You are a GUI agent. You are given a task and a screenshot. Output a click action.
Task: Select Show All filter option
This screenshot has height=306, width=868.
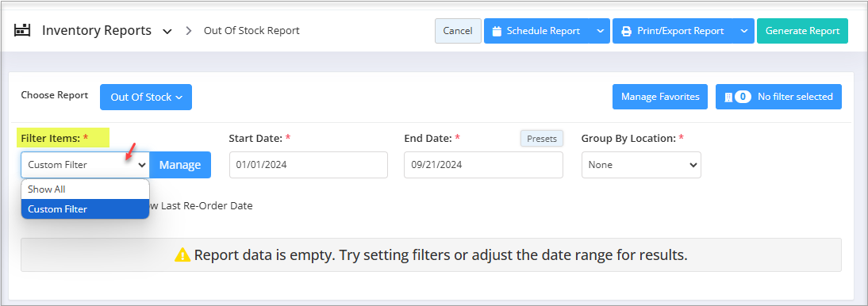(x=85, y=189)
